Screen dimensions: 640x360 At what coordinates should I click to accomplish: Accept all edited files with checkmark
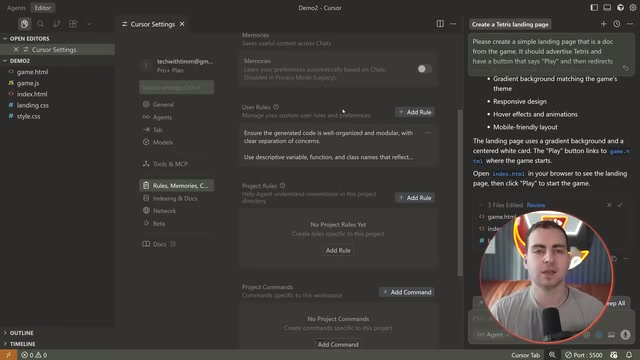point(620,205)
